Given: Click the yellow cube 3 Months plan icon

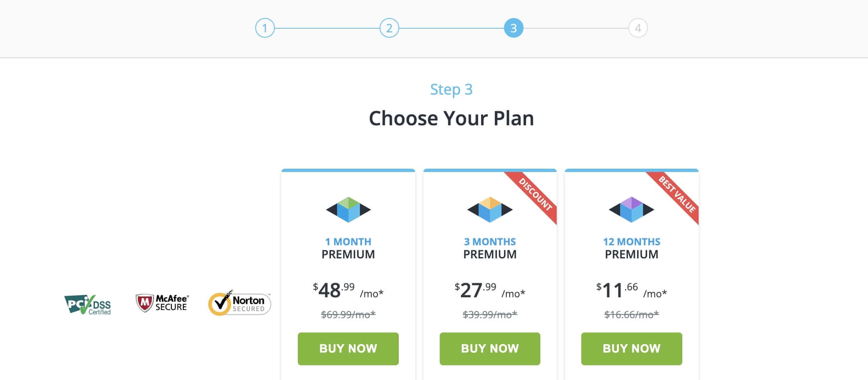Looking at the screenshot, I should [490, 210].
